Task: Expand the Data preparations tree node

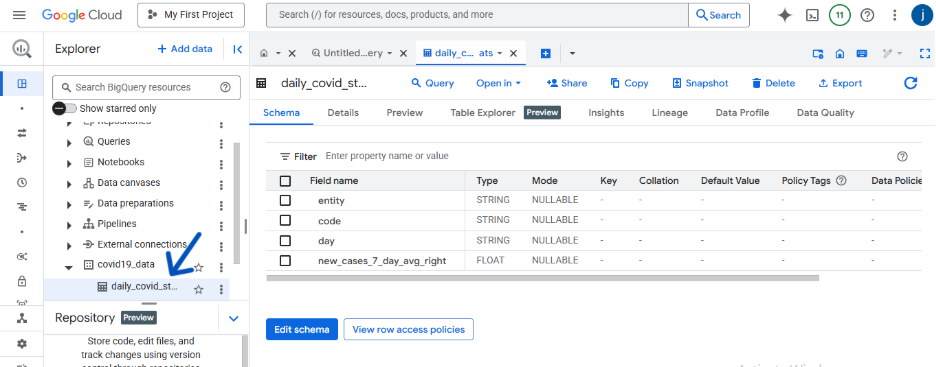Action: click(x=69, y=204)
